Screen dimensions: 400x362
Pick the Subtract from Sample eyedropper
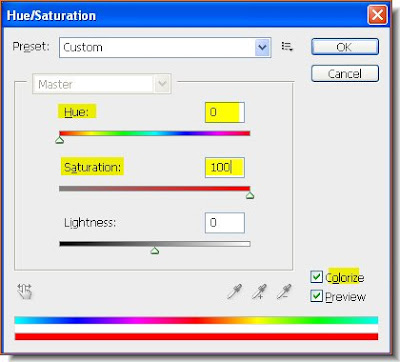(x=284, y=291)
